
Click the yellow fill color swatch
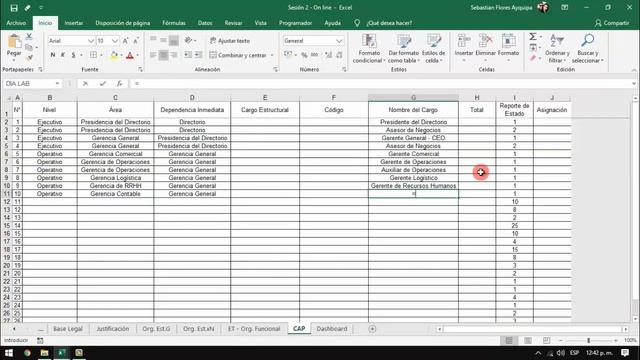(114, 55)
